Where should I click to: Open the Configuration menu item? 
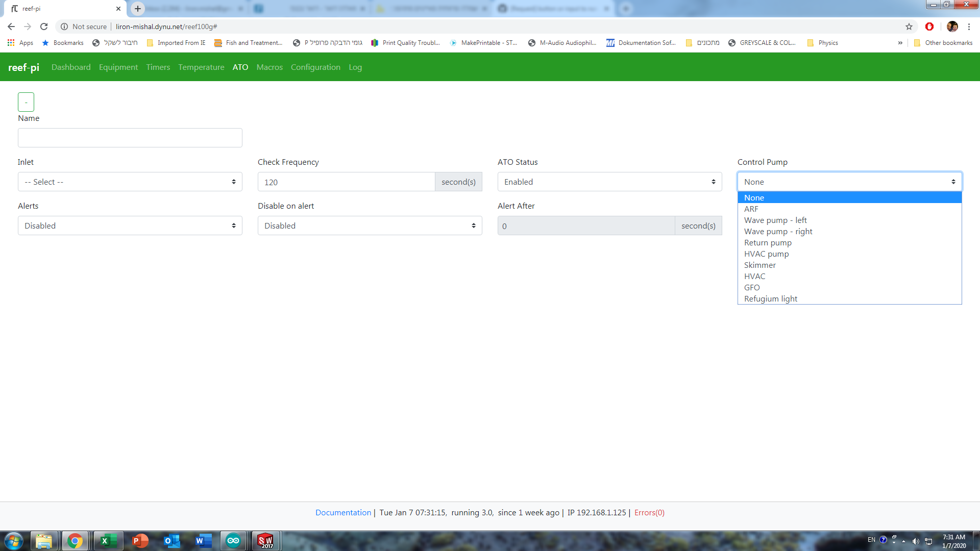315,67
